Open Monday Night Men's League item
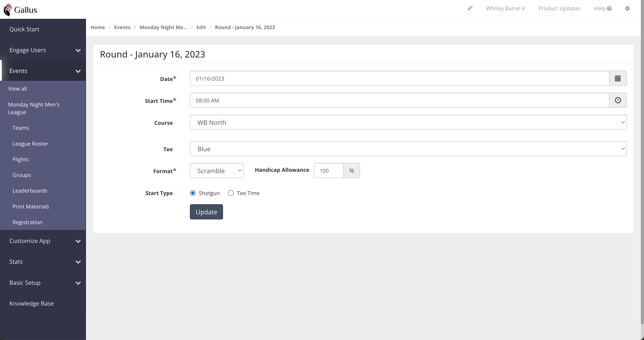Screen dimensions: 644x340 tap(34, 108)
